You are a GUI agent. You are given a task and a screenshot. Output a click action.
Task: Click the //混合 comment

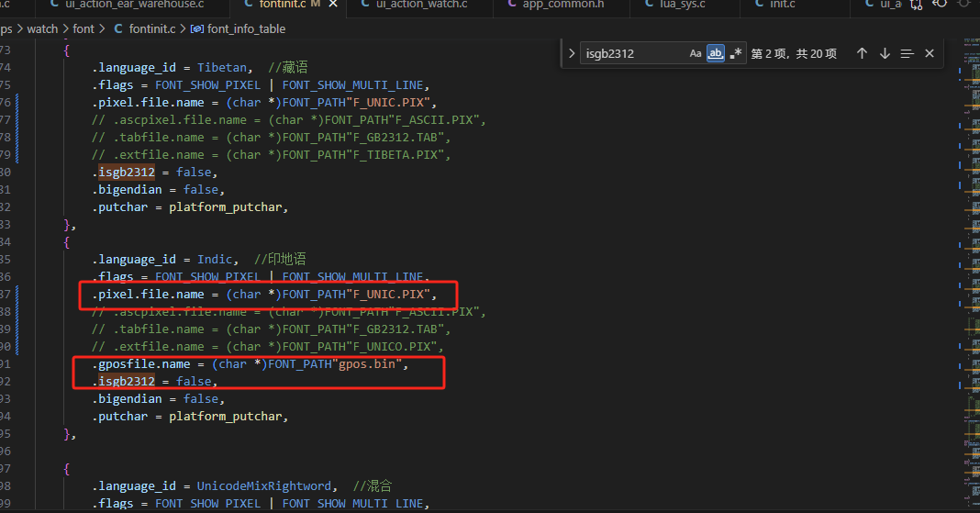373,486
